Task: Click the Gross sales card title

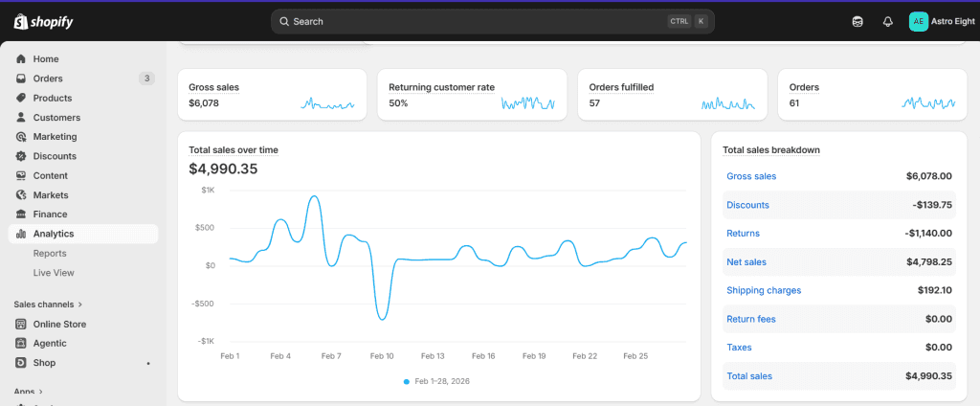Action: 213,87
